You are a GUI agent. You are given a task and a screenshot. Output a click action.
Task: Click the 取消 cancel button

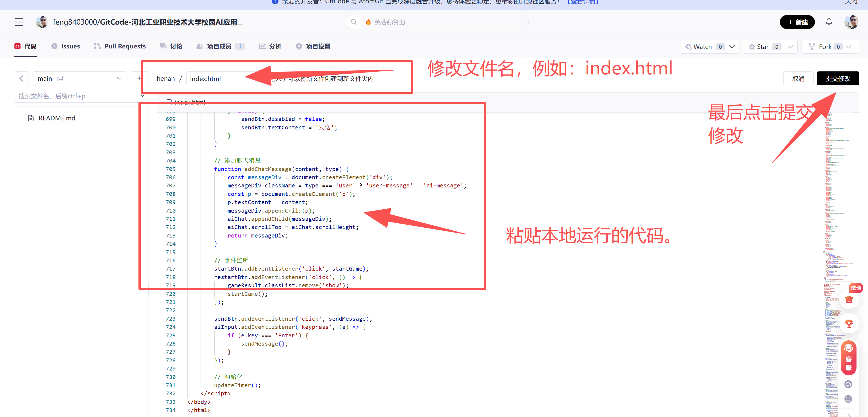point(798,79)
